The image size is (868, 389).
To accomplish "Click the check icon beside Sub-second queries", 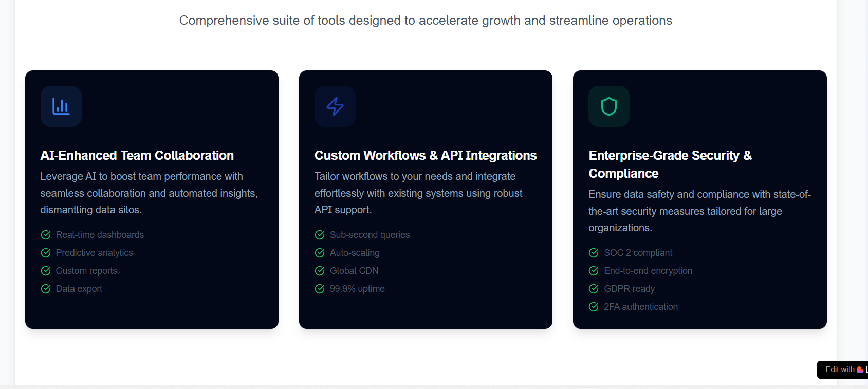I will (x=320, y=235).
